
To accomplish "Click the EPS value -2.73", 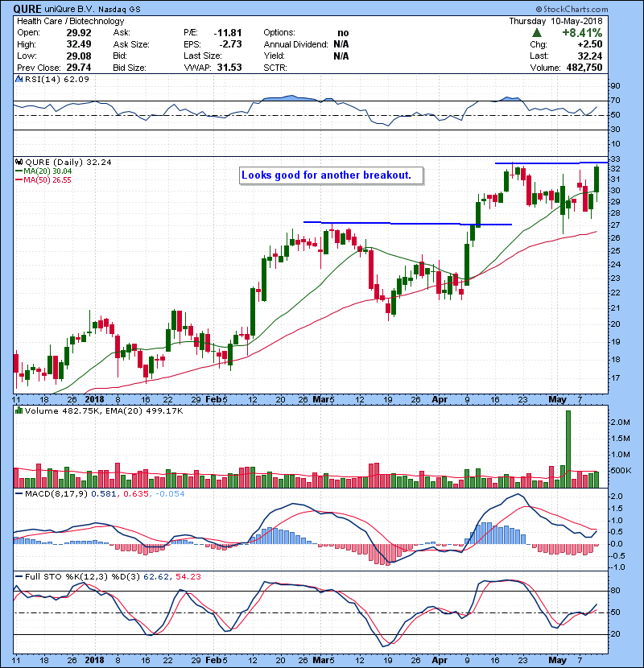I will click(230, 44).
